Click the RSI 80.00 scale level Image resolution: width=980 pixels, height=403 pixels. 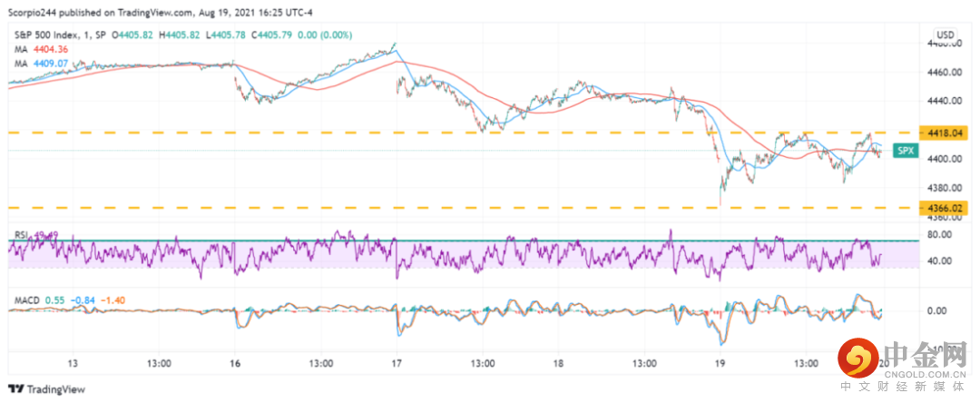(x=940, y=234)
